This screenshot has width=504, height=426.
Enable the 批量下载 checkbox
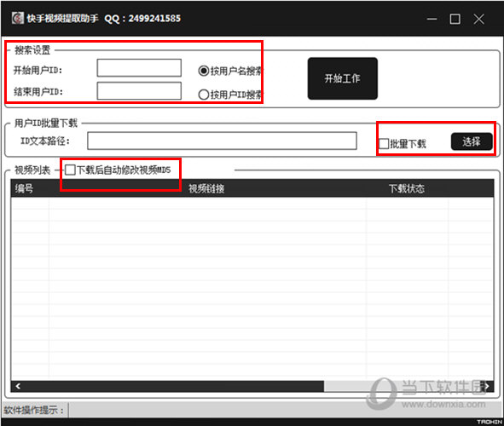click(384, 144)
